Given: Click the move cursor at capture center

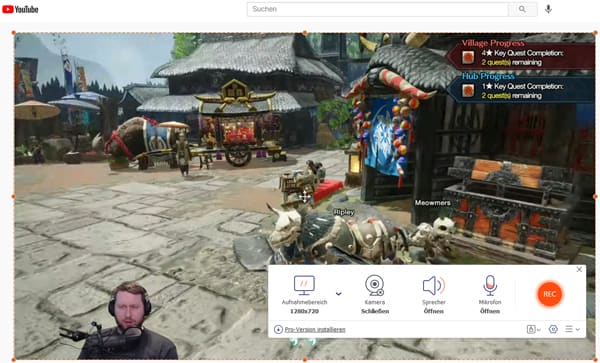Looking at the screenshot, I should [x=305, y=197].
